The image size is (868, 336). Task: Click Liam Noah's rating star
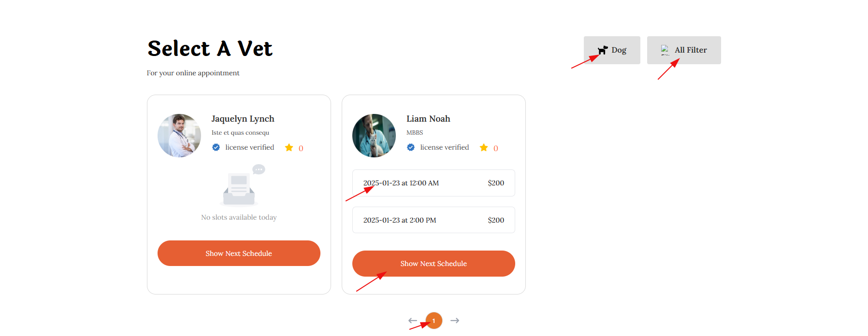click(x=484, y=148)
